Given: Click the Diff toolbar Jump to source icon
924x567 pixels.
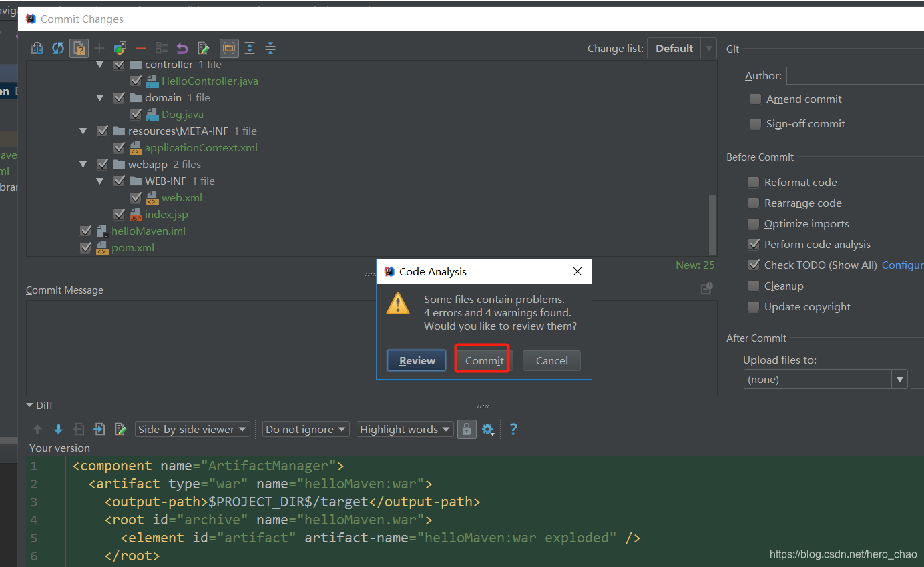Looking at the screenshot, I should pyautogui.click(x=120, y=429).
